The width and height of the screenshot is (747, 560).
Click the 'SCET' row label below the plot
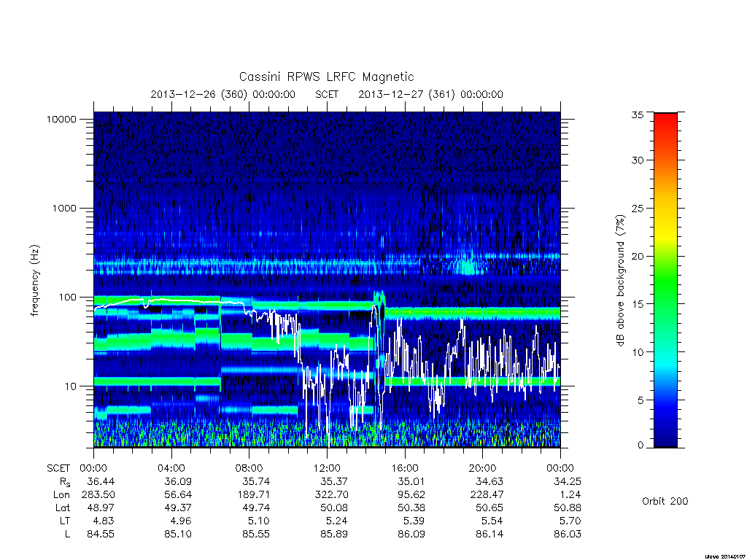click(x=58, y=468)
